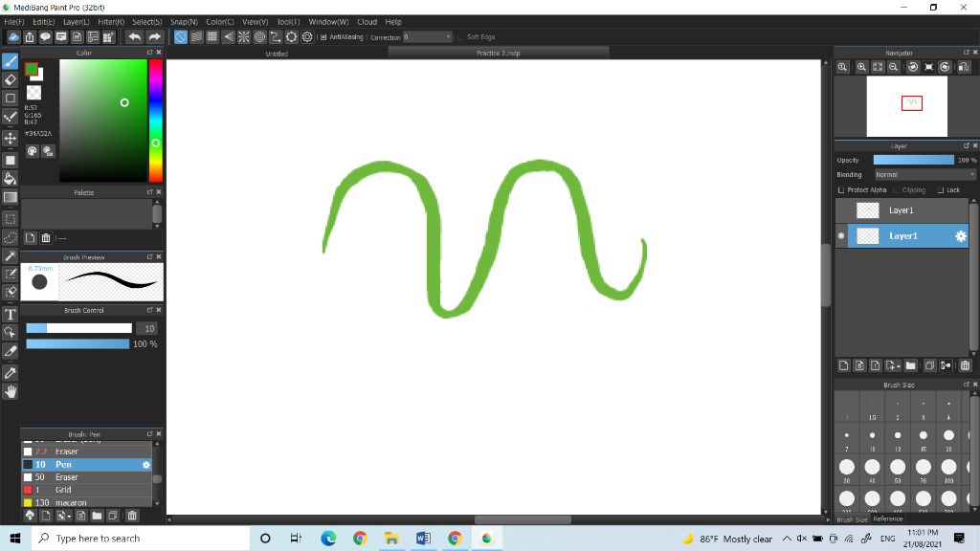Viewport: 980px width, 551px height.
Task: Create a new folder in Layer panel
Action: point(911,365)
